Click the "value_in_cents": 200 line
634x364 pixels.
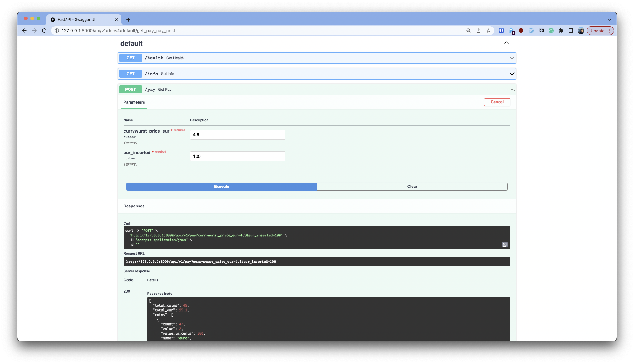pyautogui.click(x=183, y=333)
